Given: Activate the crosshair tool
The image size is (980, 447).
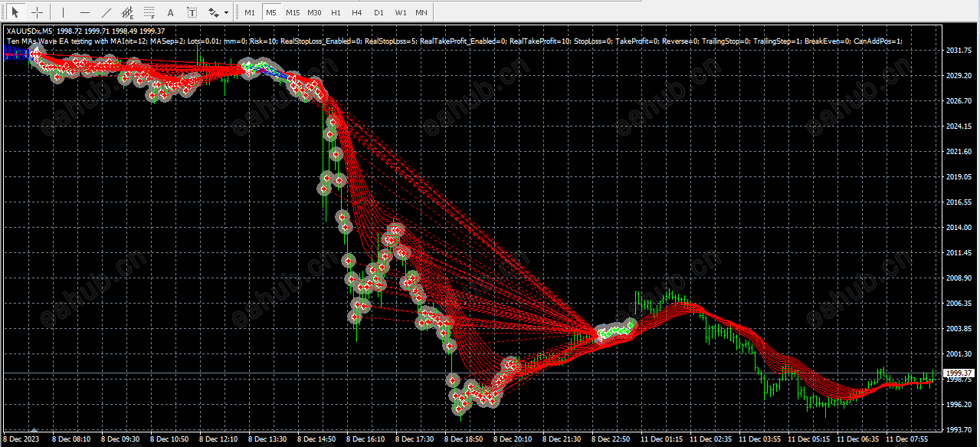Looking at the screenshot, I should 37,12.
